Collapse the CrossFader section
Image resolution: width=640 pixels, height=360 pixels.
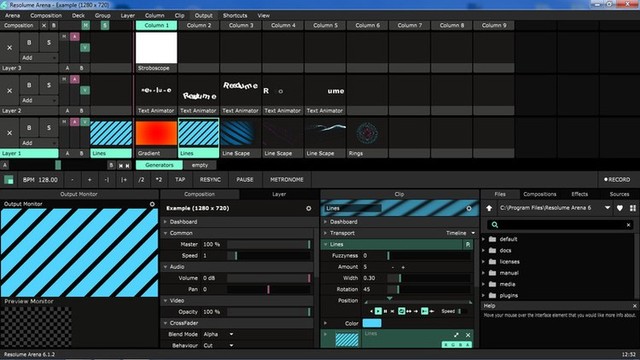166,323
